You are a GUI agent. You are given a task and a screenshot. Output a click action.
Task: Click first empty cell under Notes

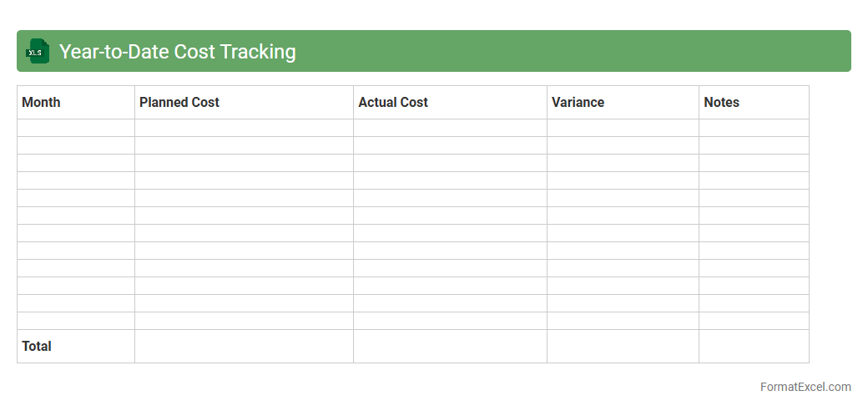[x=754, y=128]
